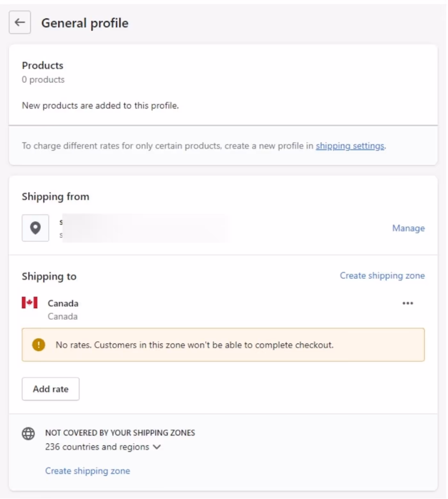Click Manage for shipping from location

(408, 228)
